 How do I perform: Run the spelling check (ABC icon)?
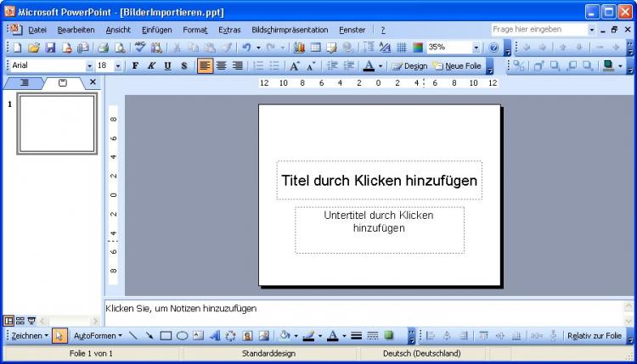click(140, 48)
